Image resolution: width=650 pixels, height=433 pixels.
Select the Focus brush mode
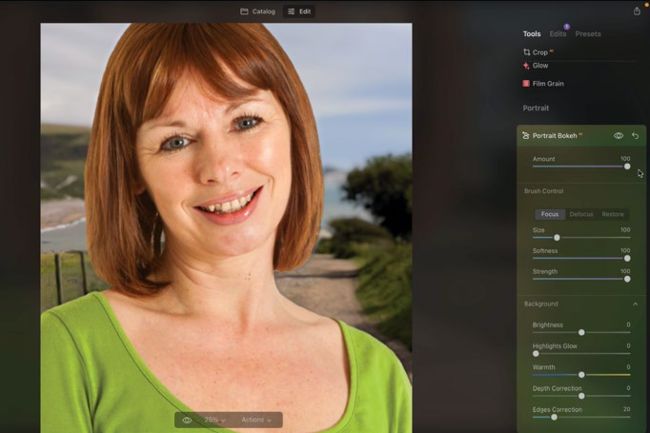550,214
